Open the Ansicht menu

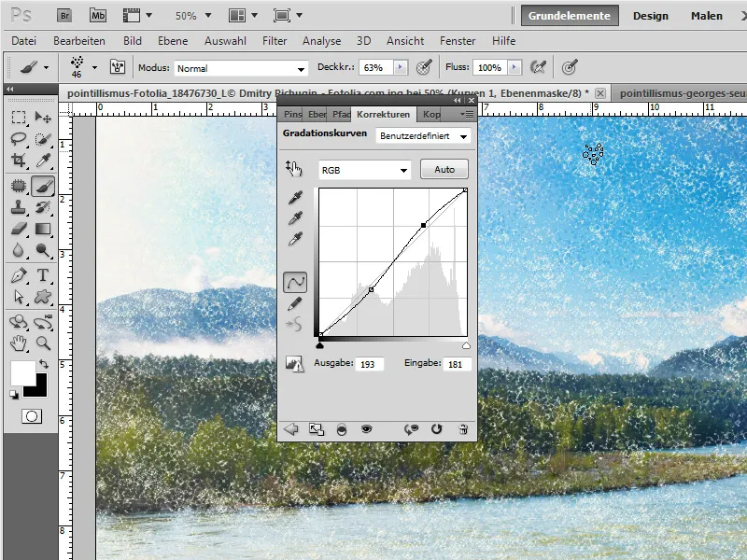click(x=405, y=41)
